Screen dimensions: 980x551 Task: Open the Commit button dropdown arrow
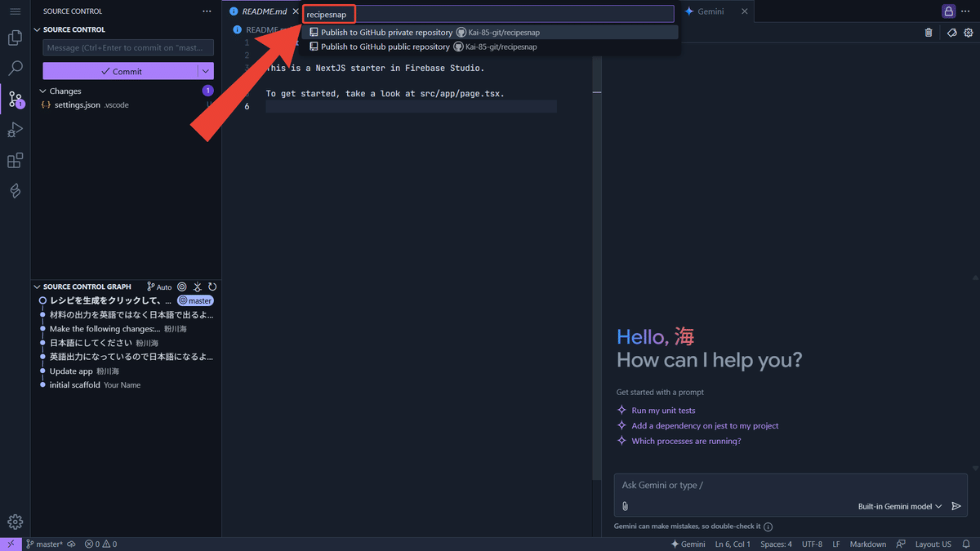pos(206,71)
